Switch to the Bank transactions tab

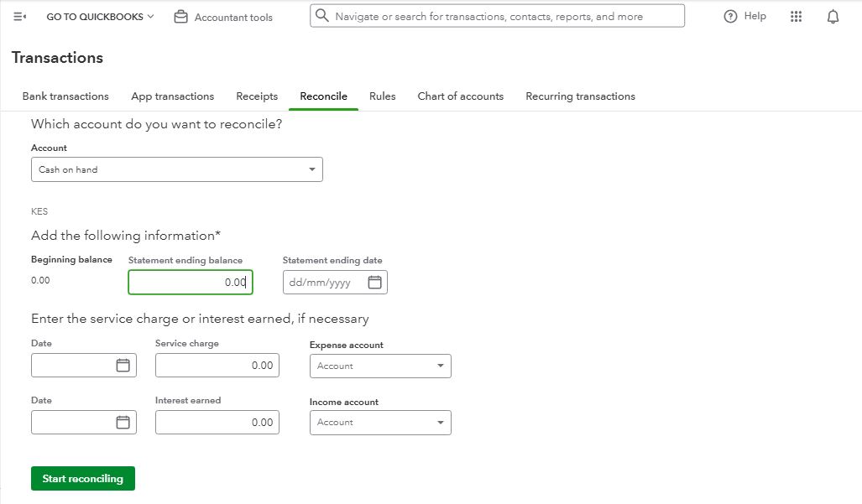tap(65, 96)
